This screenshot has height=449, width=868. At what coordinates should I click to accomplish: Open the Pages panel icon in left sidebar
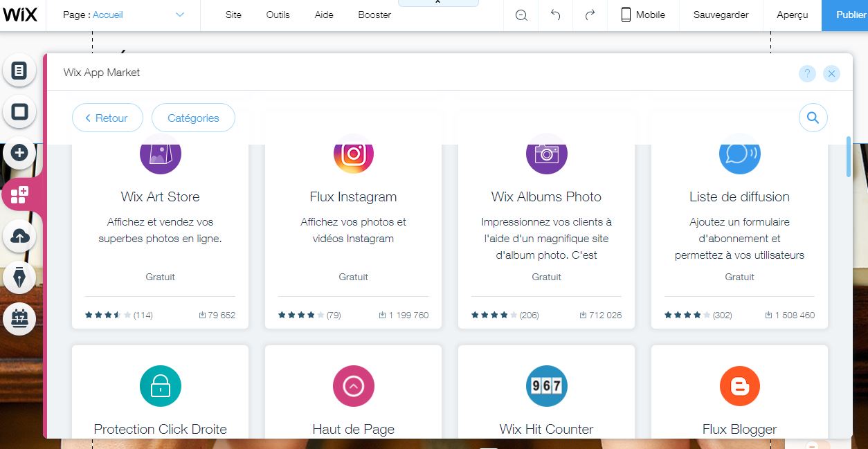pyautogui.click(x=19, y=71)
